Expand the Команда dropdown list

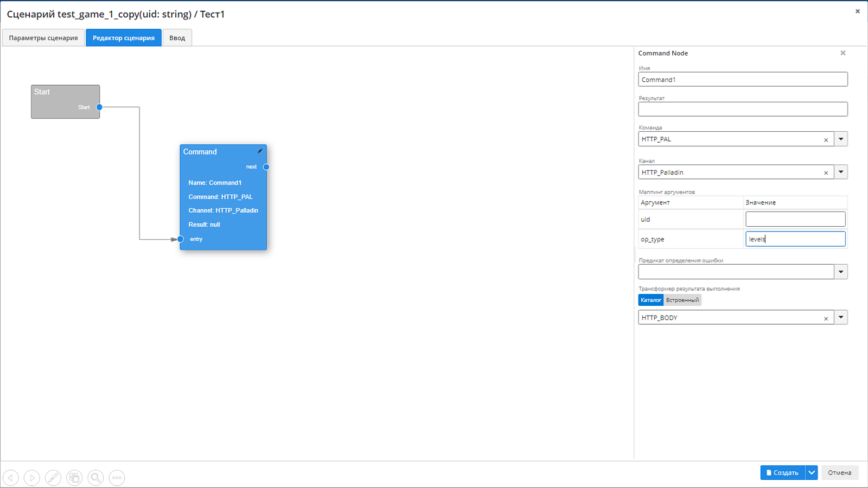[841, 139]
